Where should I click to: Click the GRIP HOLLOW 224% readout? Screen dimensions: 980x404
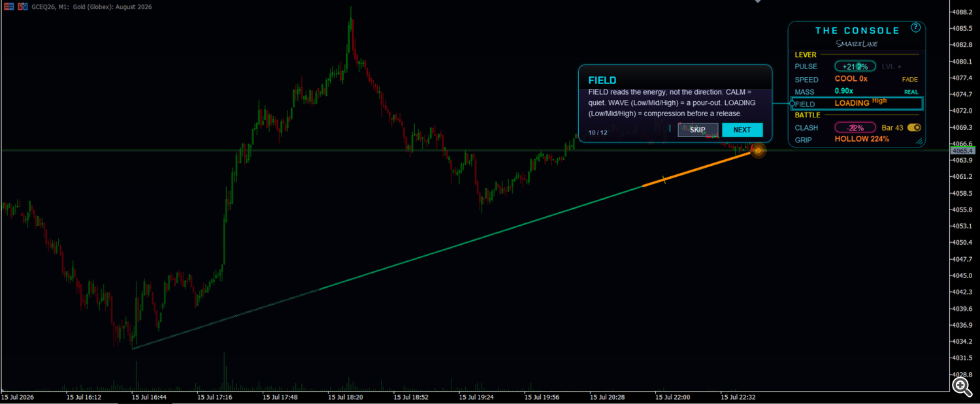click(x=862, y=139)
